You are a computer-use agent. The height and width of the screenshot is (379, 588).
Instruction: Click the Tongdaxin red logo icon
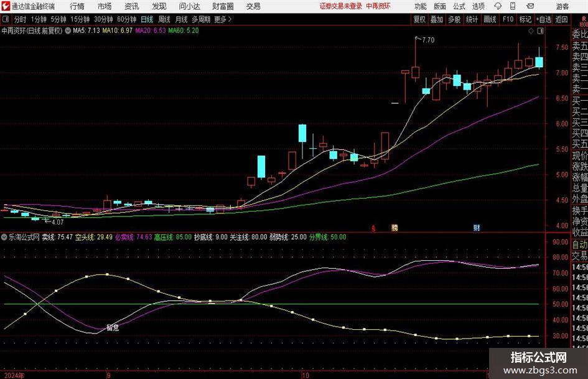click(x=5, y=6)
